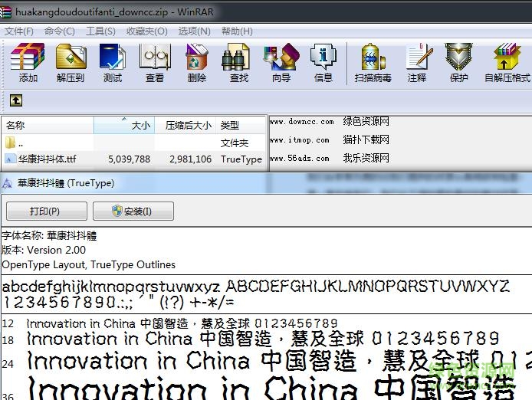
Task: Click 绿色资源网 in comment panel
Action: pyautogui.click(x=366, y=121)
